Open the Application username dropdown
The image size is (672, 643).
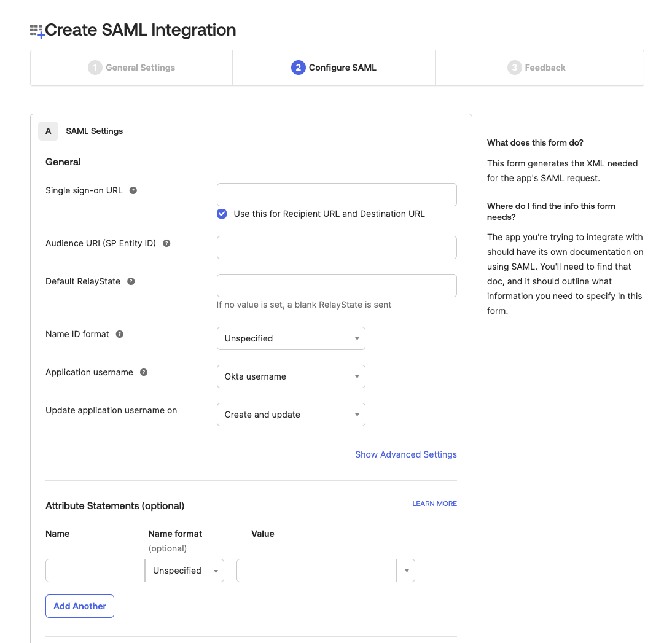[291, 376]
